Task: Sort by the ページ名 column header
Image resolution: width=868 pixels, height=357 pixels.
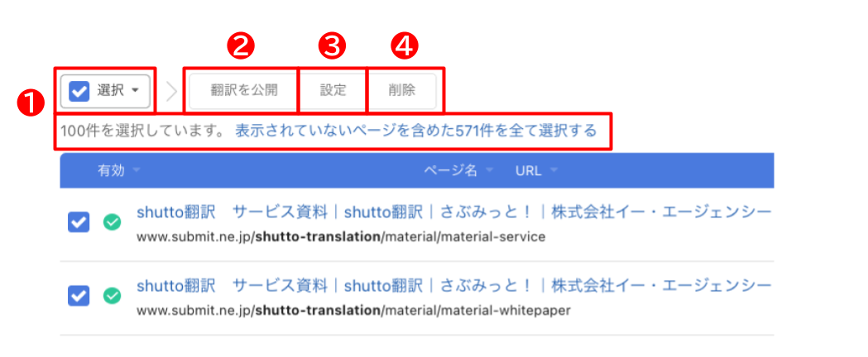Action: [458, 170]
